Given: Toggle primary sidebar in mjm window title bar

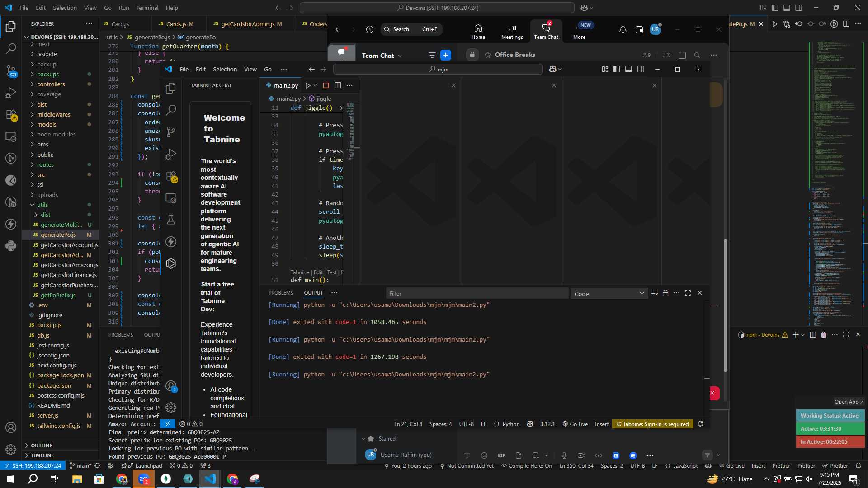Looking at the screenshot, I should pyautogui.click(x=617, y=70).
